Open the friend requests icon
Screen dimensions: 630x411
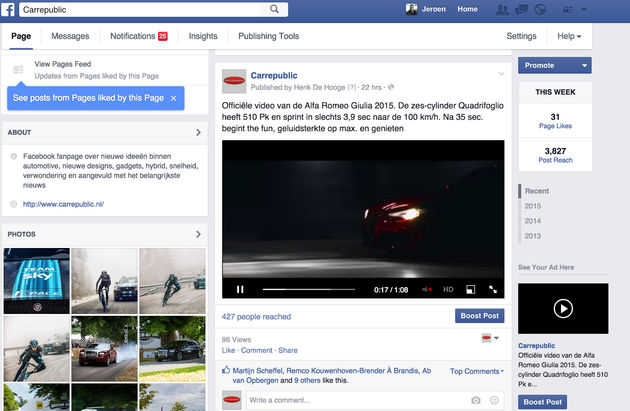coord(502,10)
